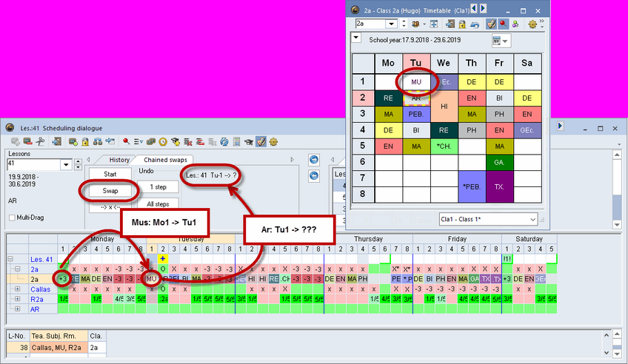
Task: Click the MU cell on Tuesday period 1
Action: (416, 81)
